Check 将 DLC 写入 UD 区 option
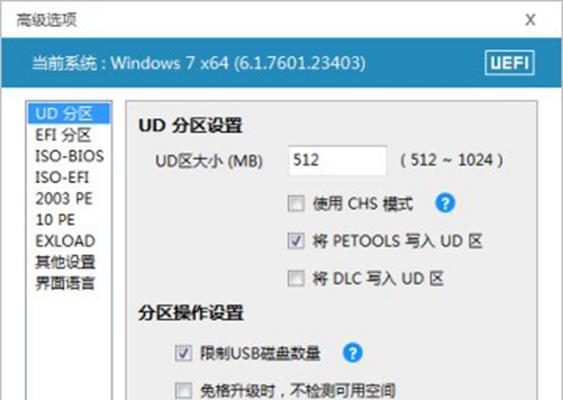Image resolution: width=563 pixels, height=400 pixels. (x=296, y=278)
